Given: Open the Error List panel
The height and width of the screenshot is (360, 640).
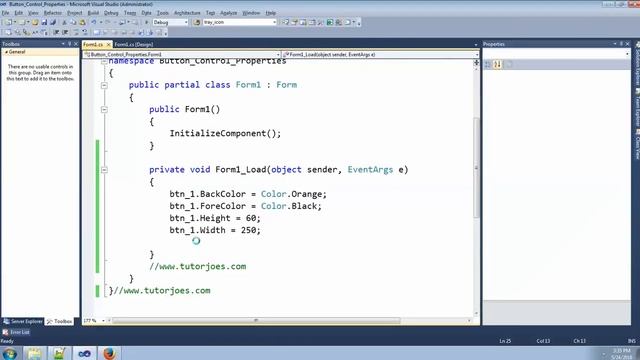Looking at the screenshot, I should click(16, 332).
